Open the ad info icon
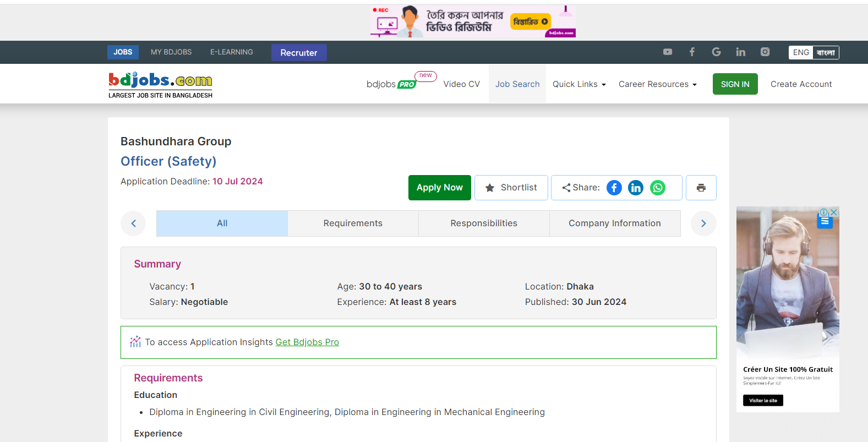 (824, 212)
